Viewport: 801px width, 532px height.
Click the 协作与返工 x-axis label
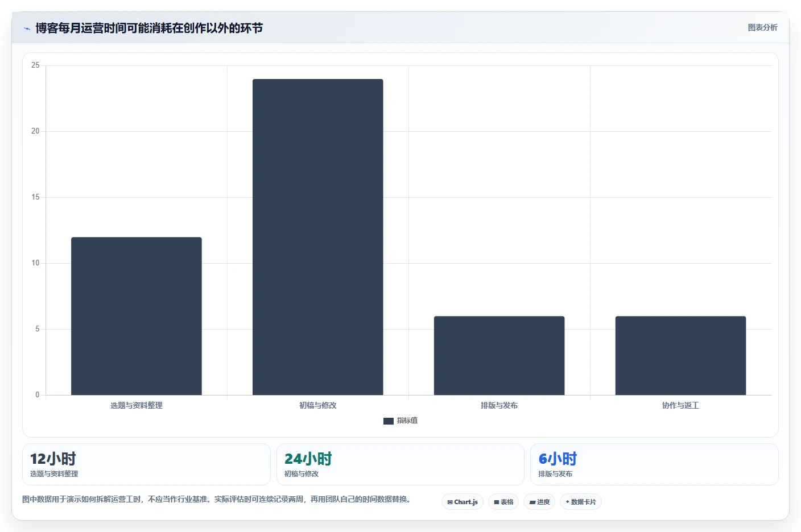tap(680, 405)
